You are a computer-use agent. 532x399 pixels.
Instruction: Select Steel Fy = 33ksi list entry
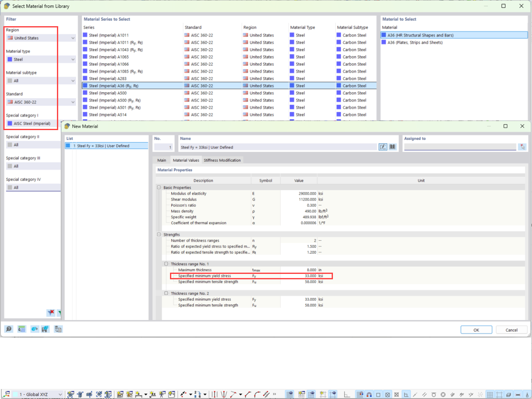106,146
